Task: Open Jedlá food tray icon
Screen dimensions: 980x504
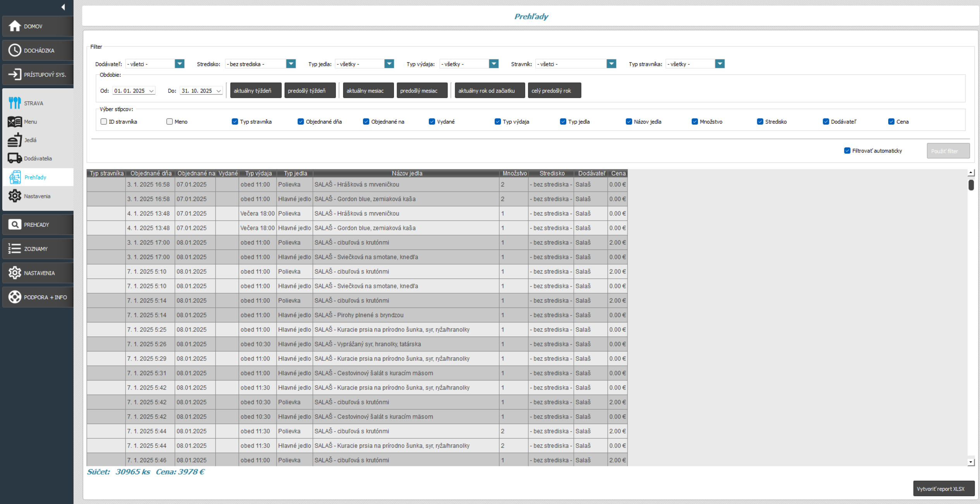Action: click(15, 140)
